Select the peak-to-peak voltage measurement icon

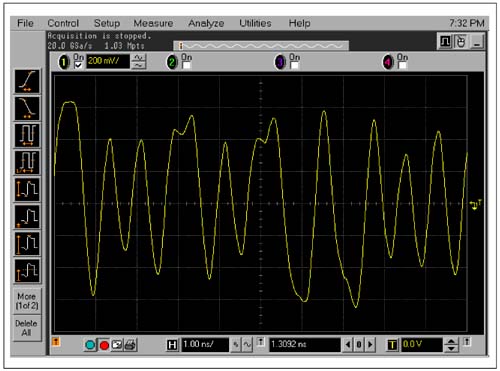coord(27,189)
